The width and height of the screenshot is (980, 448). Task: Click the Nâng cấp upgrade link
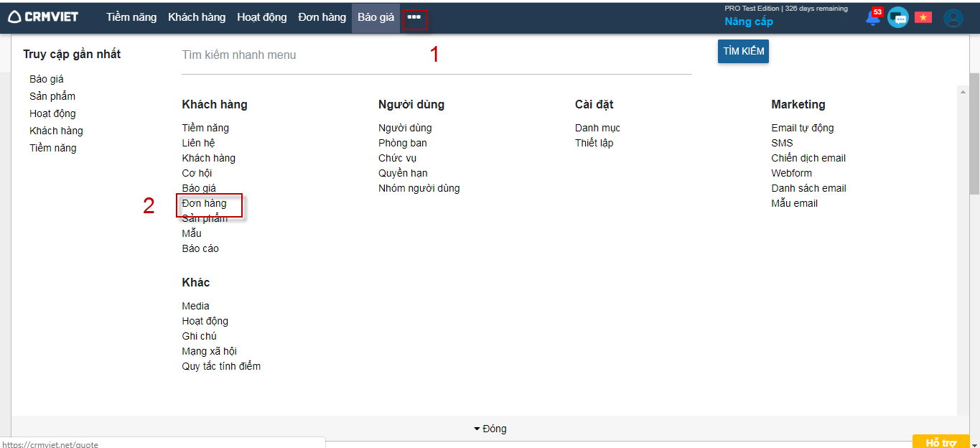click(748, 22)
